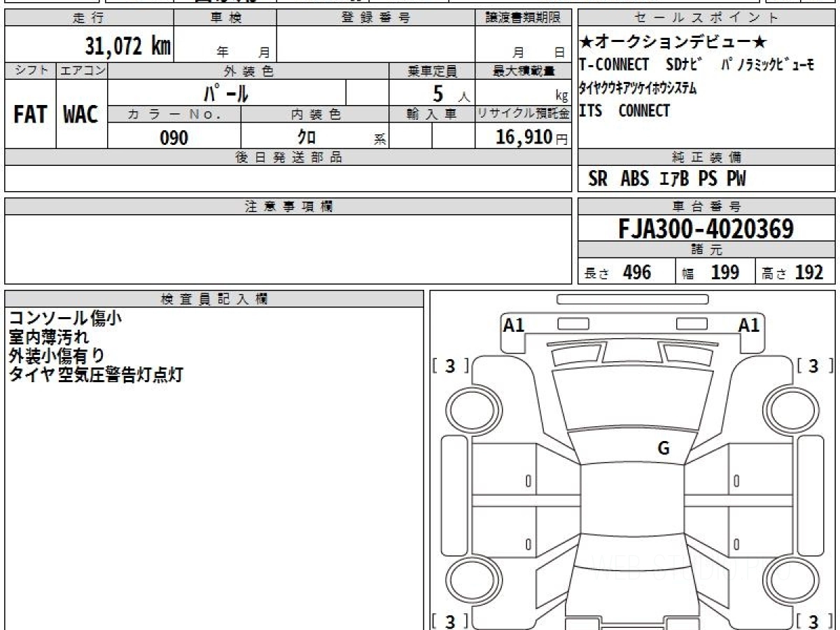Click the upper-right [3] tire rating
Viewport: 840px width, 630px height.
(x=813, y=365)
